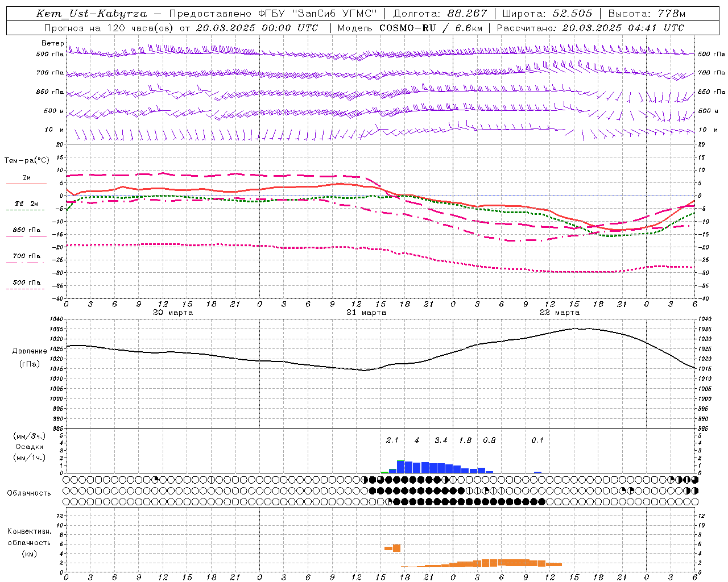This screenshot has height=582, width=728.
Task: Click the 850 гПа temperature legend entry
Action: point(26,230)
